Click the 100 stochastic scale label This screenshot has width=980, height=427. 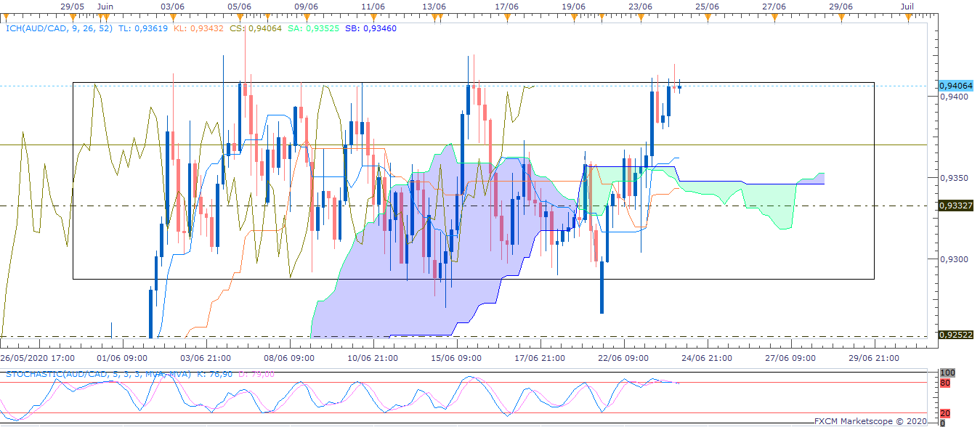click(947, 373)
